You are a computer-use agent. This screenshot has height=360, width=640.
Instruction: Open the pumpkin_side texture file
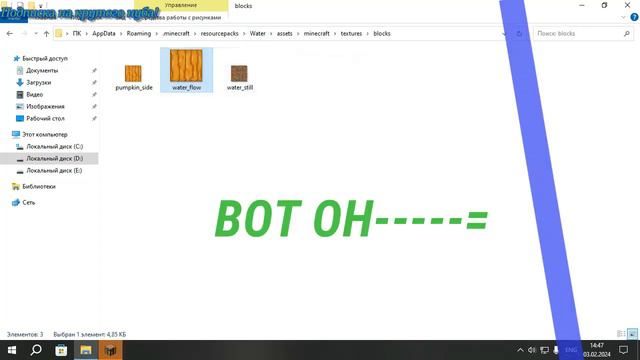click(x=133, y=77)
